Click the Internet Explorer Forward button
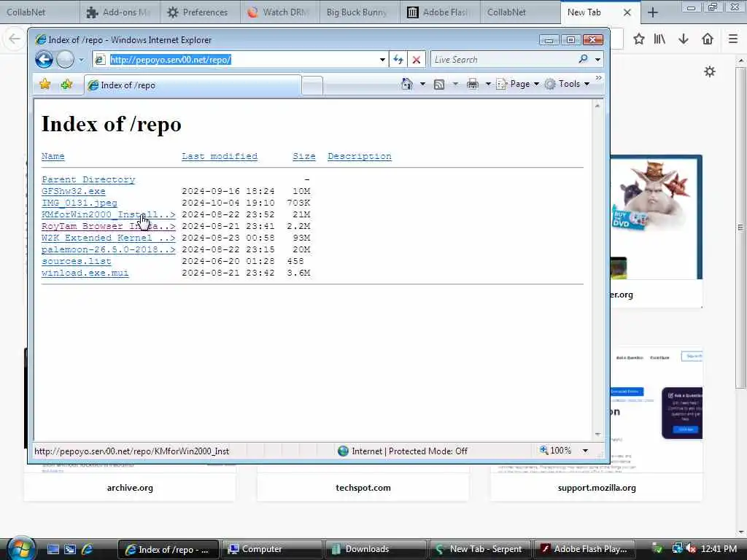Viewport: 747px width, 560px height. 65,60
